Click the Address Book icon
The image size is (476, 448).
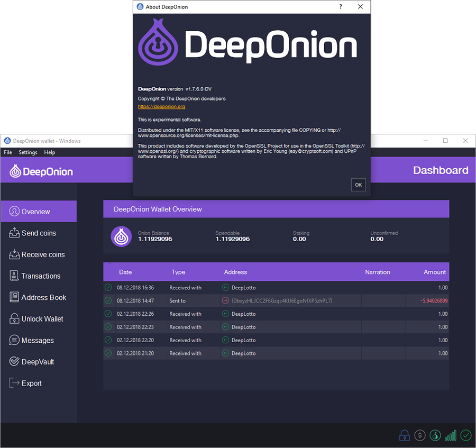pos(14,297)
